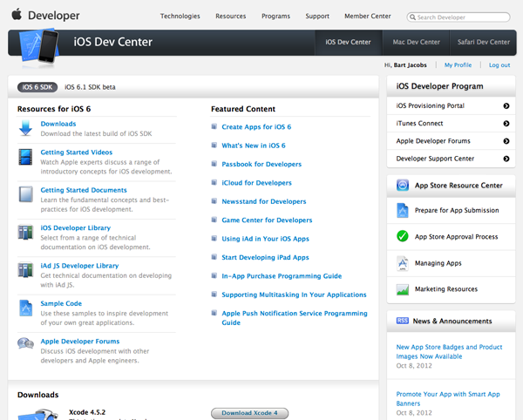Select the iOS 6.1 SDK beta tab
Viewport: 523px width, 420px height.
tap(90, 87)
